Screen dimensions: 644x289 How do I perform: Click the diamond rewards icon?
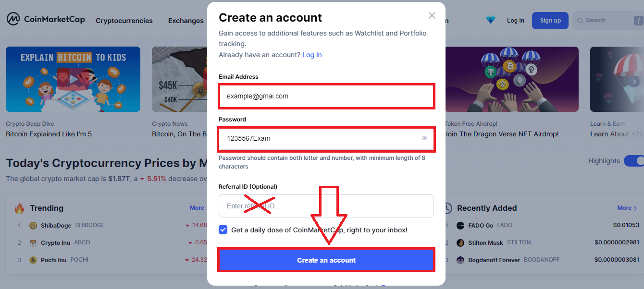pyautogui.click(x=490, y=20)
